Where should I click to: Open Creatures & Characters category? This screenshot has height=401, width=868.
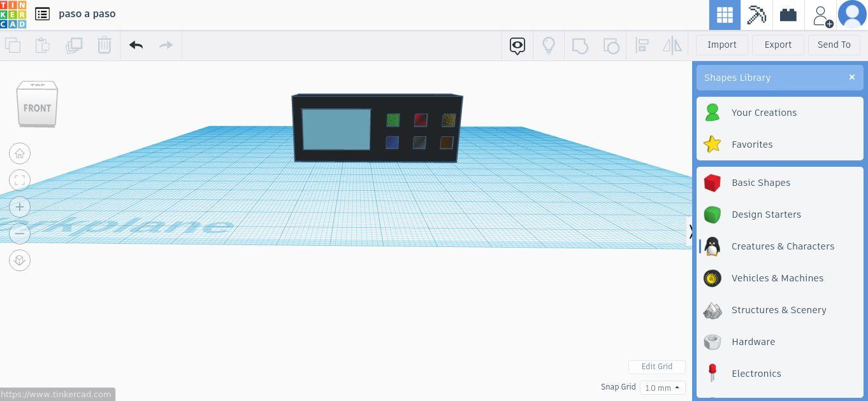click(x=780, y=246)
